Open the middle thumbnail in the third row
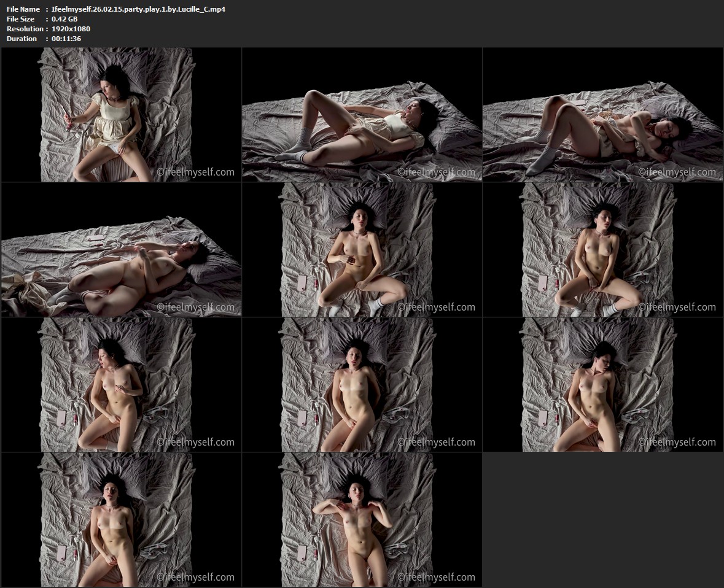This screenshot has width=724, height=588. (x=362, y=385)
